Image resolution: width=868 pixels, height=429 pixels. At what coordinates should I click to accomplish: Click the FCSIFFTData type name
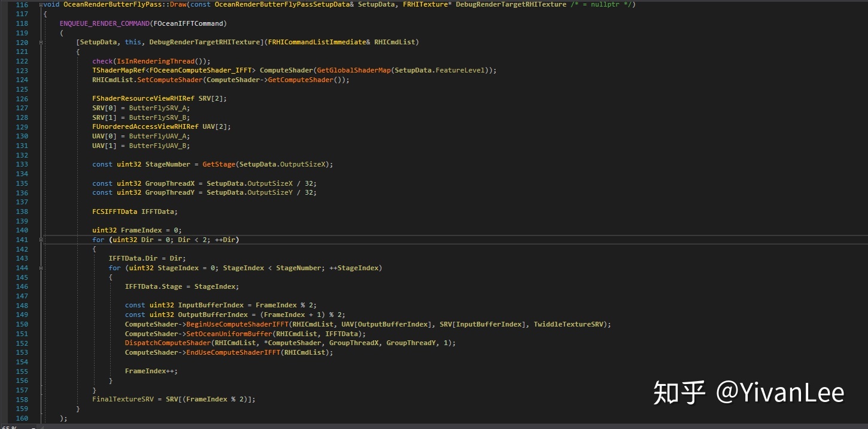pos(114,212)
